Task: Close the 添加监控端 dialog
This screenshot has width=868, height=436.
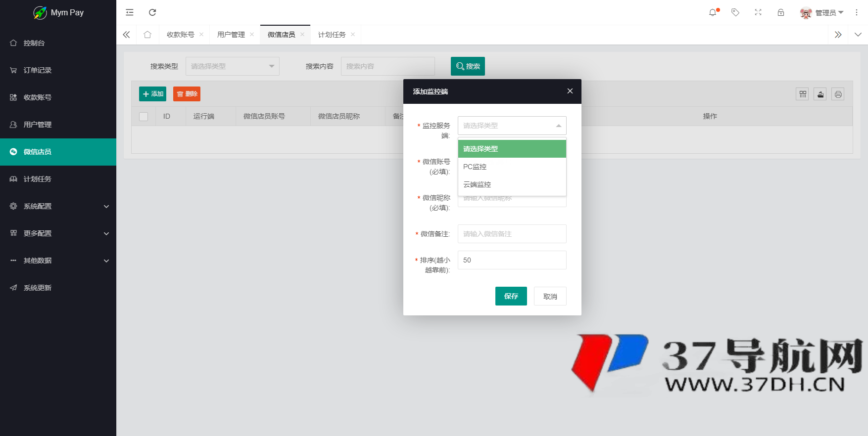Action: 570,91
